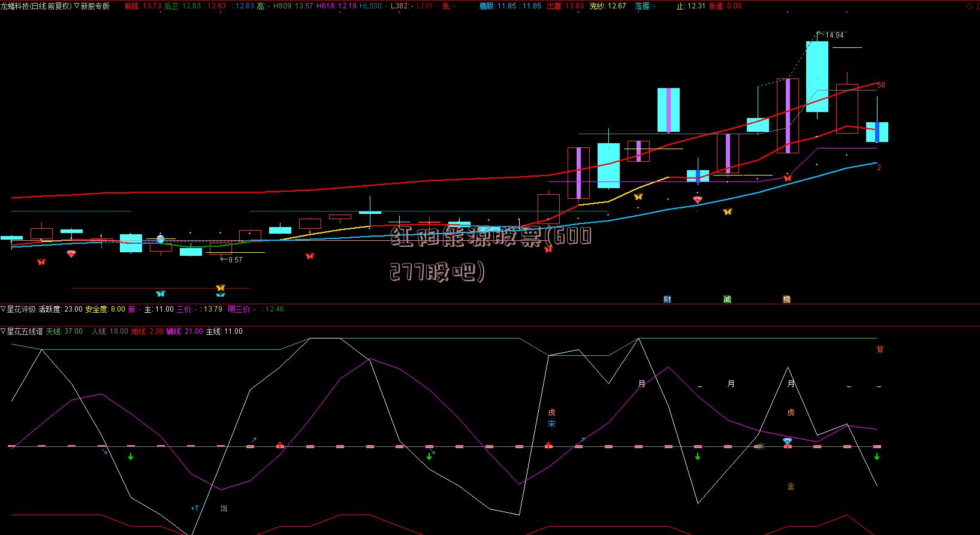Click the 鹰眼: 11.85 value label

(497, 6)
